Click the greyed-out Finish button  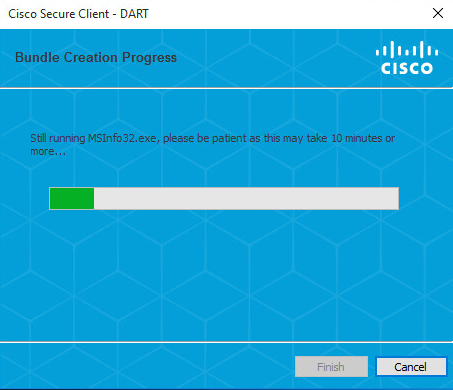click(x=331, y=367)
